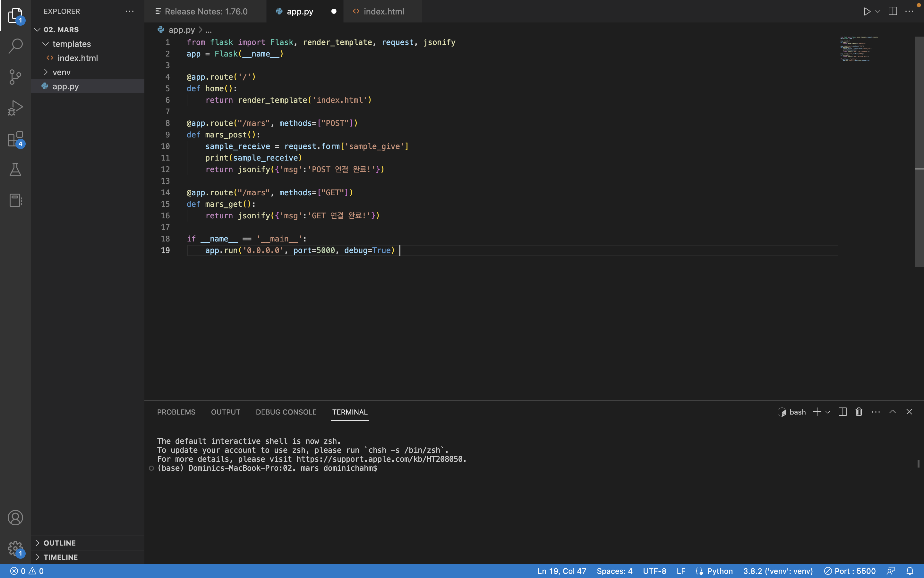
Task: Open the terminal launch profile dropdown
Action: click(827, 412)
